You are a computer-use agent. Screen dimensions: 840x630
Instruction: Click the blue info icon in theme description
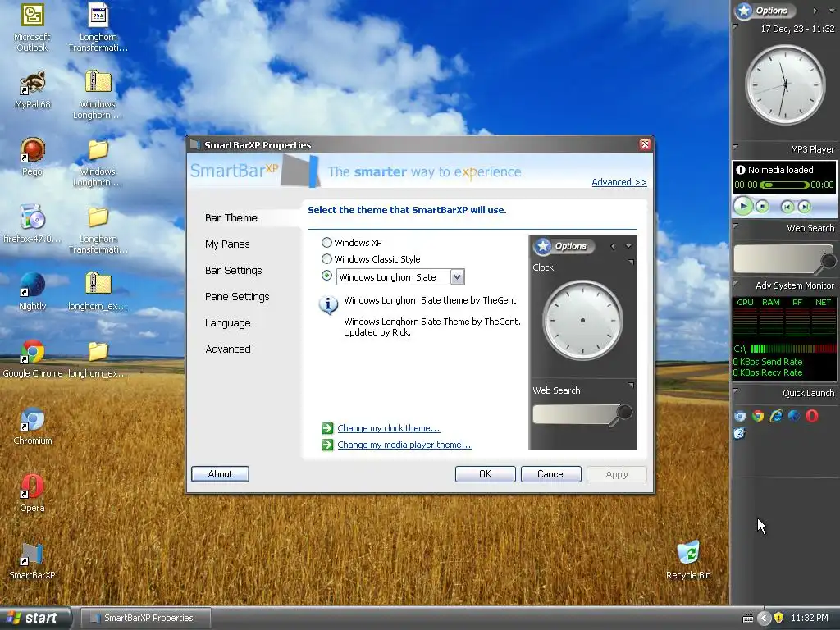tap(328, 305)
